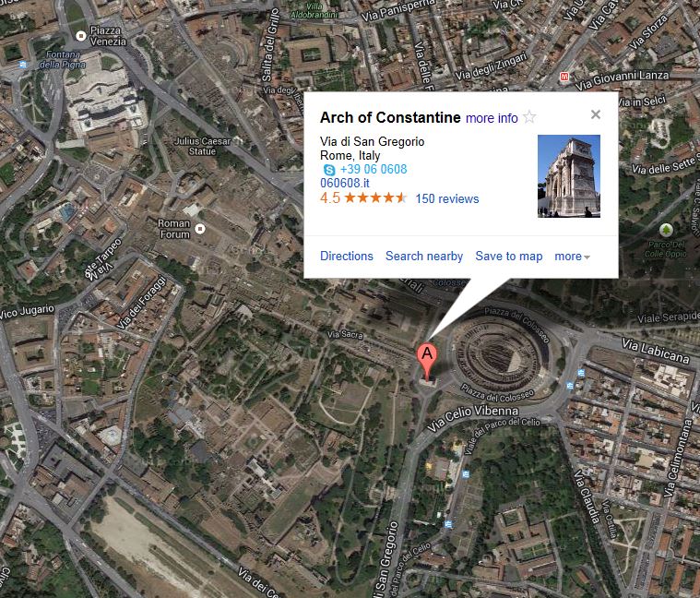Click Save to map
The image size is (700, 598).
point(509,257)
